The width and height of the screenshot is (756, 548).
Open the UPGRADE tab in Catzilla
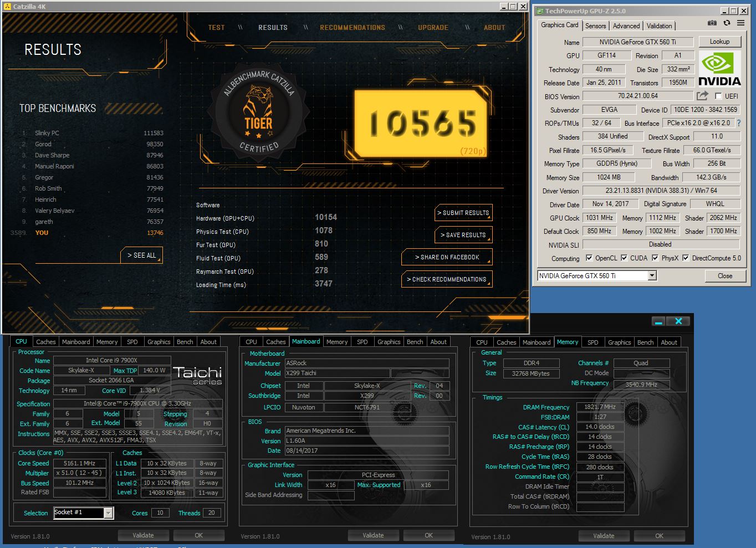[x=433, y=27]
